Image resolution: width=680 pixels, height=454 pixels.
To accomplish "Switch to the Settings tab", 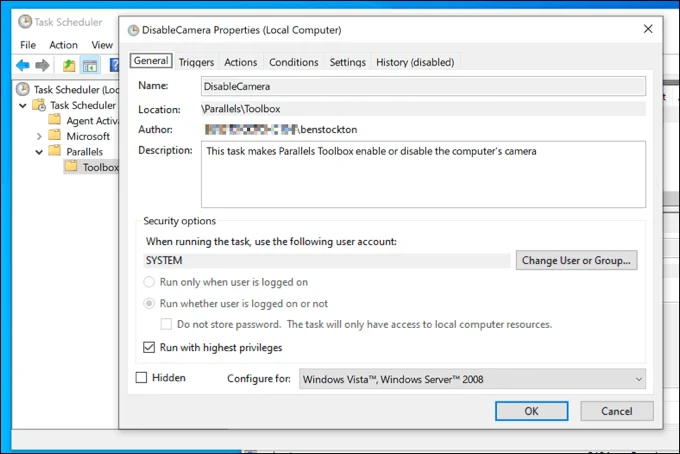I will coord(347,62).
